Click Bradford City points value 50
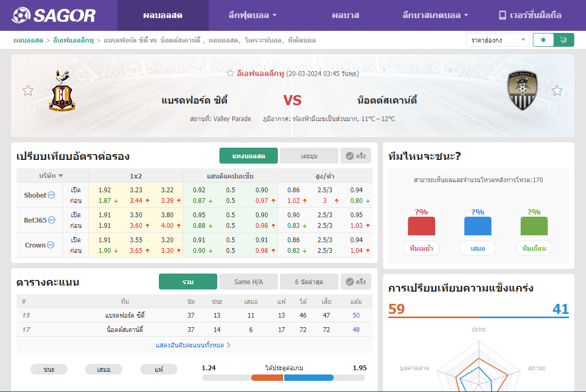 point(356,316)
